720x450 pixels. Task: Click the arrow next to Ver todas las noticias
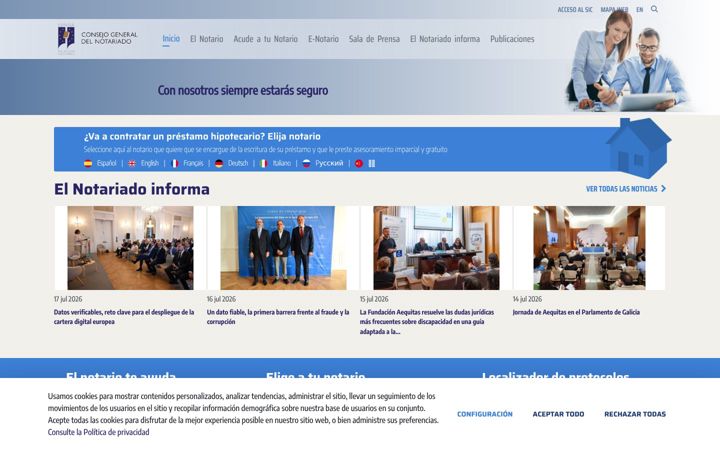[x=663, y=189]
